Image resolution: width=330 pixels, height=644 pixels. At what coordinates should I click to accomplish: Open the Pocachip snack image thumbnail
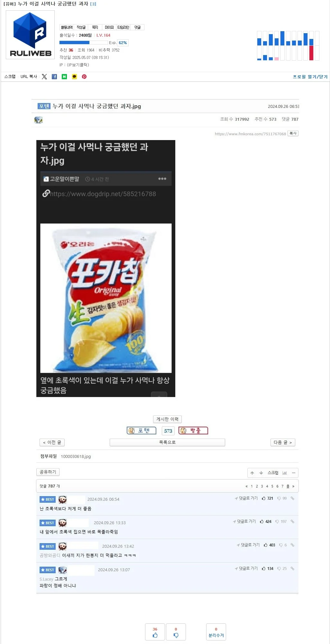[x=106, y=298]
